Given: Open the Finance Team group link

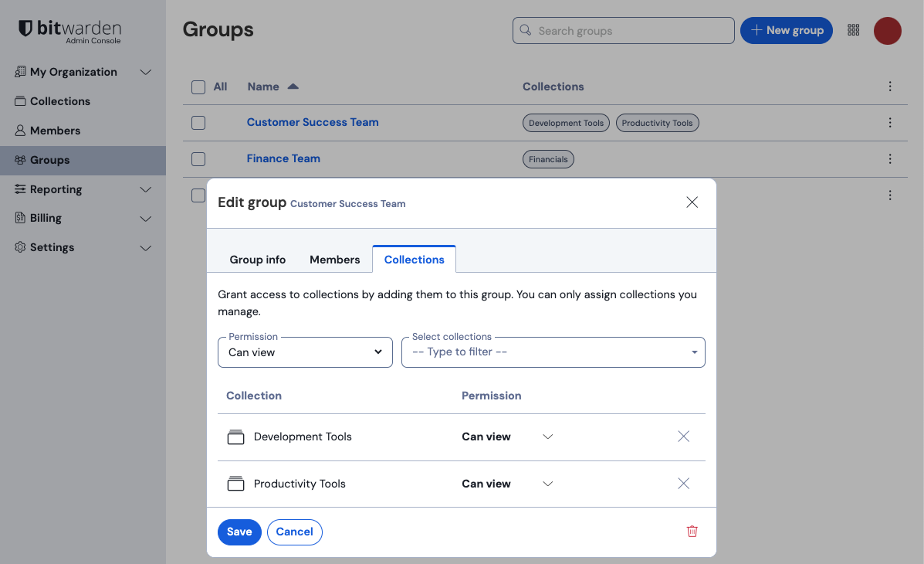Looking at the screenshot, I should coord(283,158).
